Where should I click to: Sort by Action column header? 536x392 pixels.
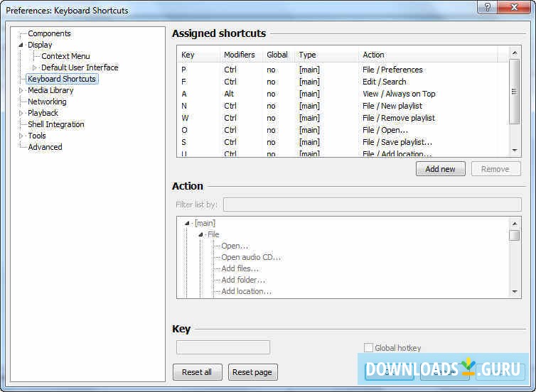tap(429, 55)
